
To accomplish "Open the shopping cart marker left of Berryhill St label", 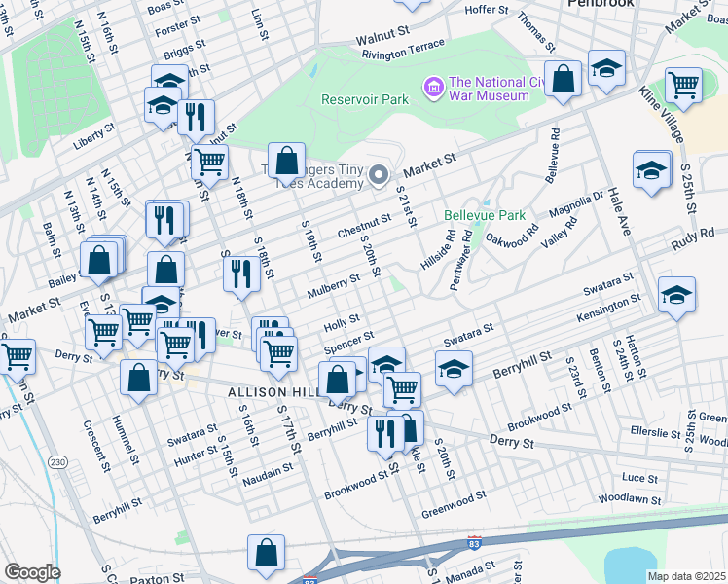I will (x=402, y=392).
